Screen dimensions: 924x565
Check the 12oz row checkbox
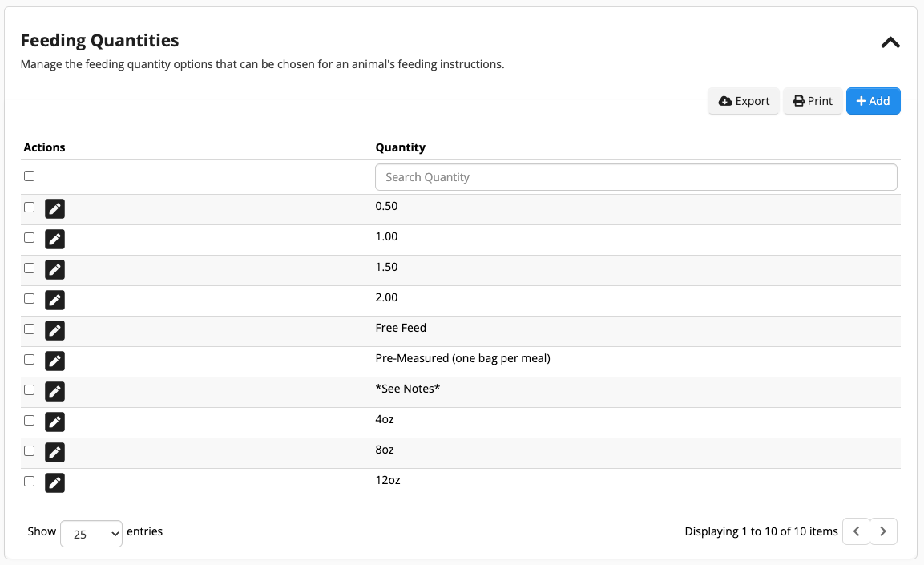point(30,482)
